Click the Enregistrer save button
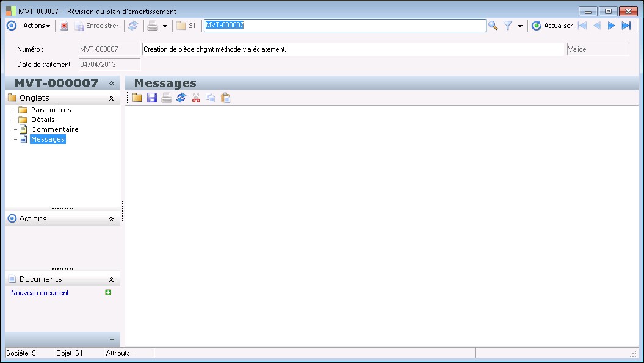The height and width of the screenshot is (363, 644). [96, 26]
